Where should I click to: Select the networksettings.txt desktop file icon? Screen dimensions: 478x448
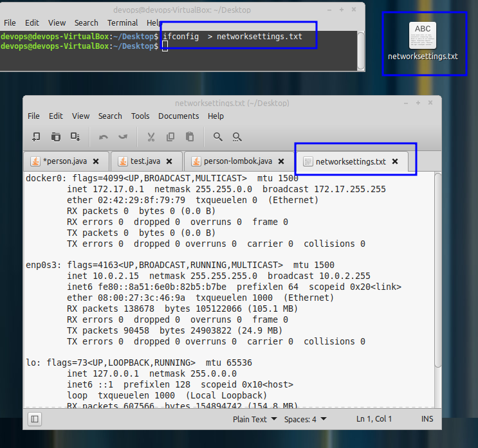[x=423, y=41]
